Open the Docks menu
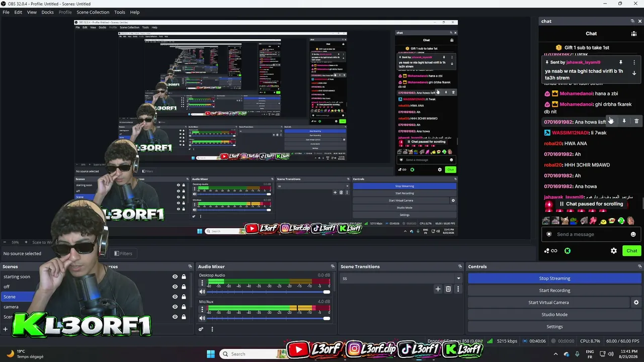This screenshot has width=644, height=362. (47, 12)
